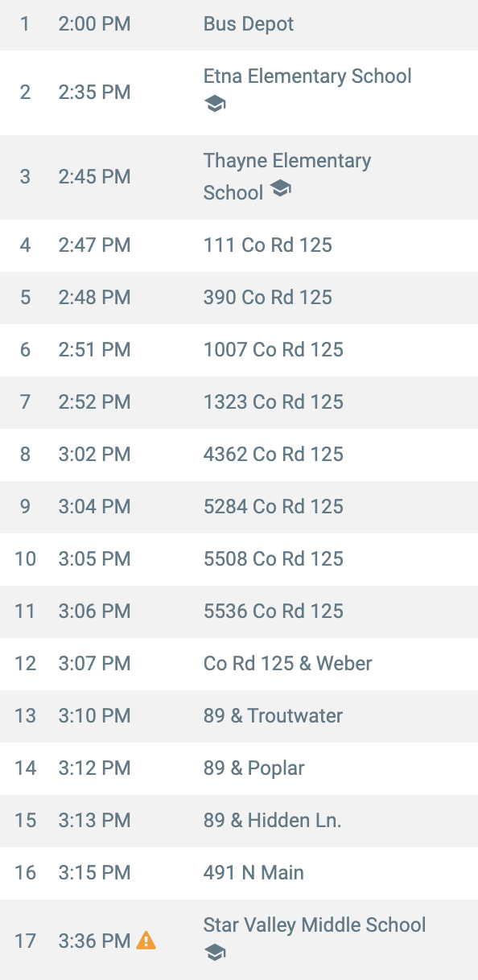
Task: Open the Co Rd 125 & Weber stop
Action: 239,664
